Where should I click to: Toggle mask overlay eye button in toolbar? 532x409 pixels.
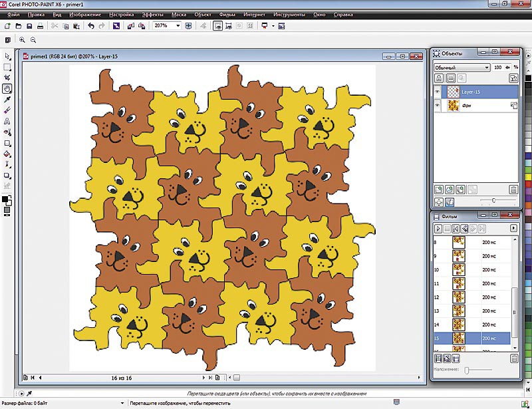[x=218, y=26]
